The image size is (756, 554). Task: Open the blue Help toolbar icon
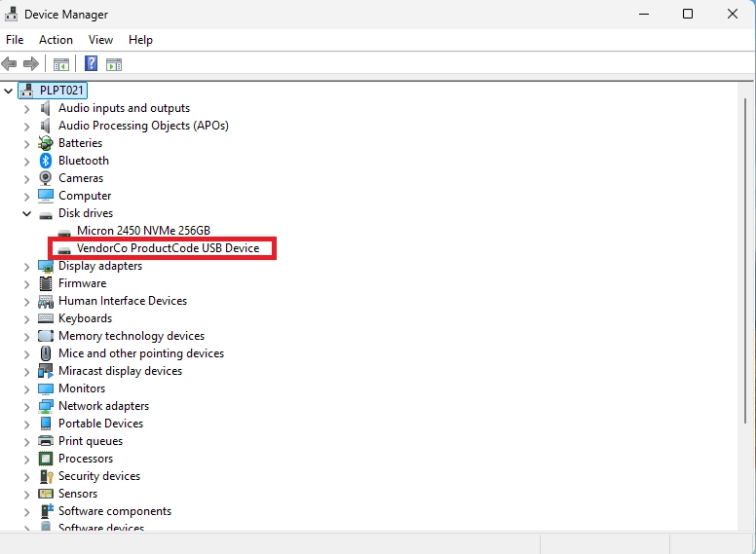pyautogui.click(x=92, y=63)
